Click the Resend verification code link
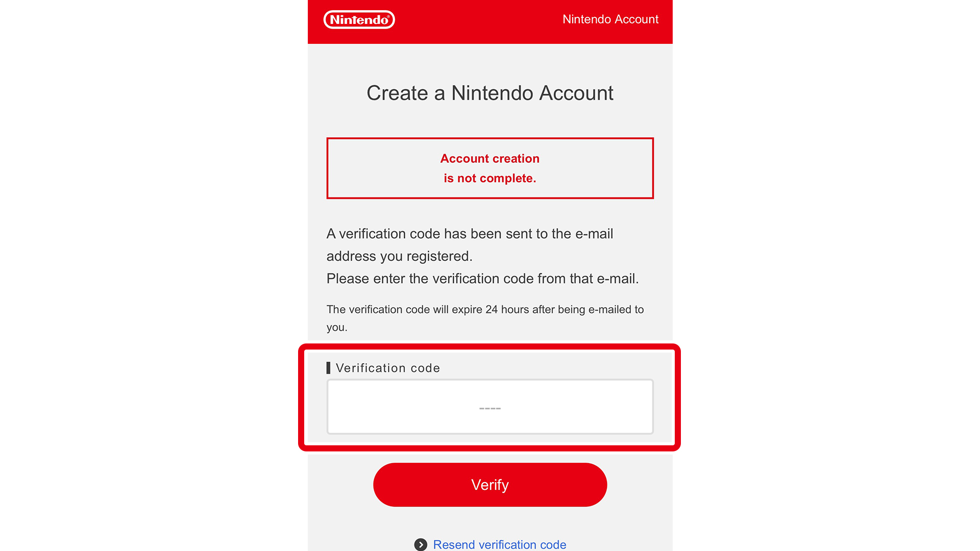This screenshot has width=980, height=551. 499,544
